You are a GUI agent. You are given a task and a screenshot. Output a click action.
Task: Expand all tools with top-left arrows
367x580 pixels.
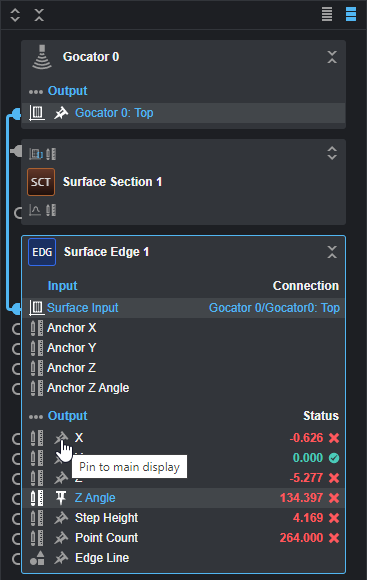click(x=15, y=15)
